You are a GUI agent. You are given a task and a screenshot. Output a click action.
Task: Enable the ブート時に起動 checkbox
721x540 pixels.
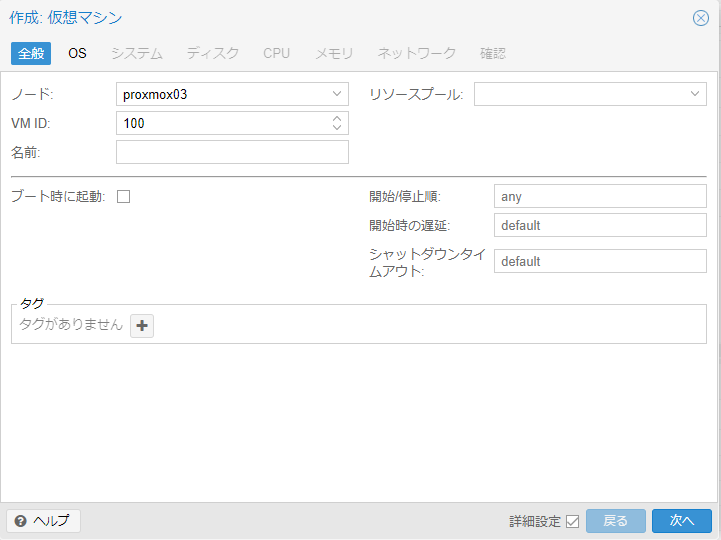coord(124,196)
